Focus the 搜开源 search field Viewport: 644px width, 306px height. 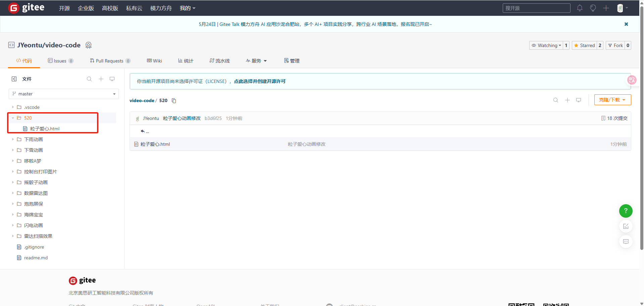click(536, 8)
